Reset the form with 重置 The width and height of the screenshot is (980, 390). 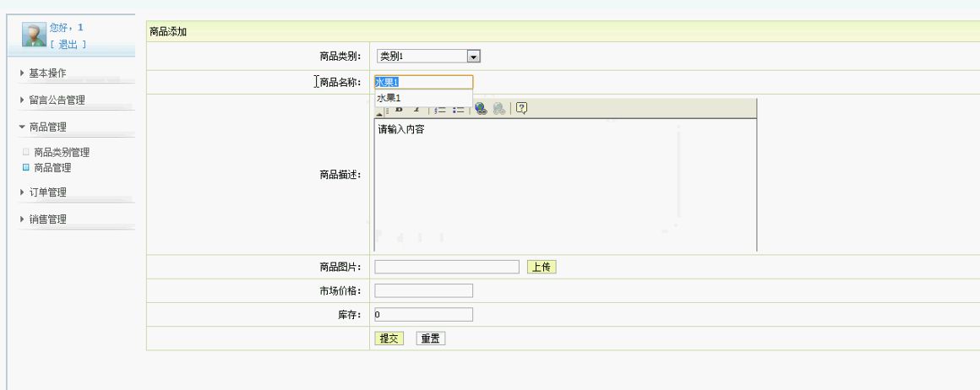tap(431, 339)
